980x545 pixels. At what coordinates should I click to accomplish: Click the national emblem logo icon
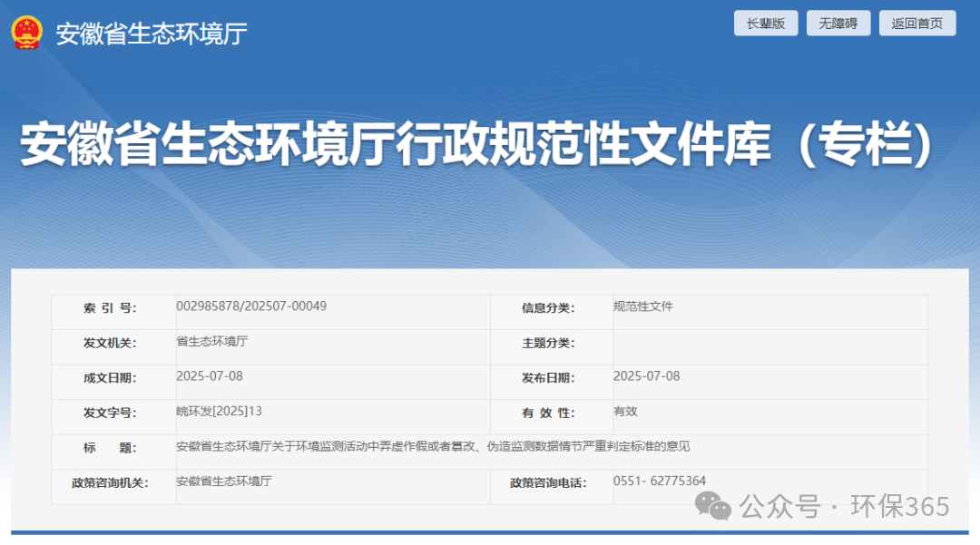tap(26, 33)
